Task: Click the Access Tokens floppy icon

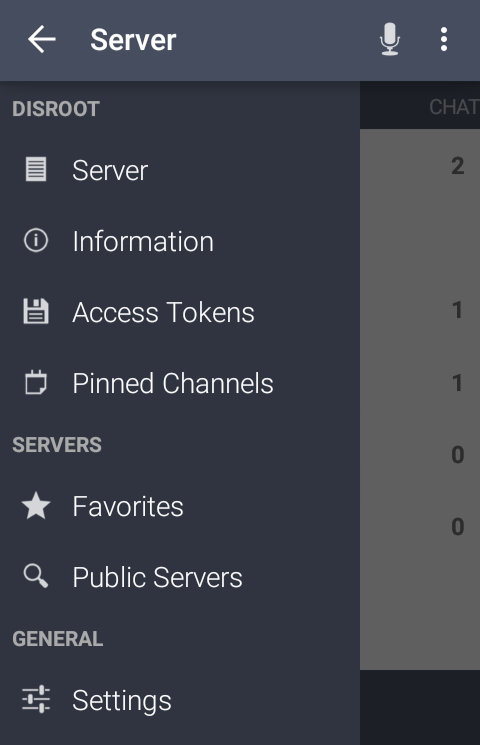Action: click(x=36, y=312)
